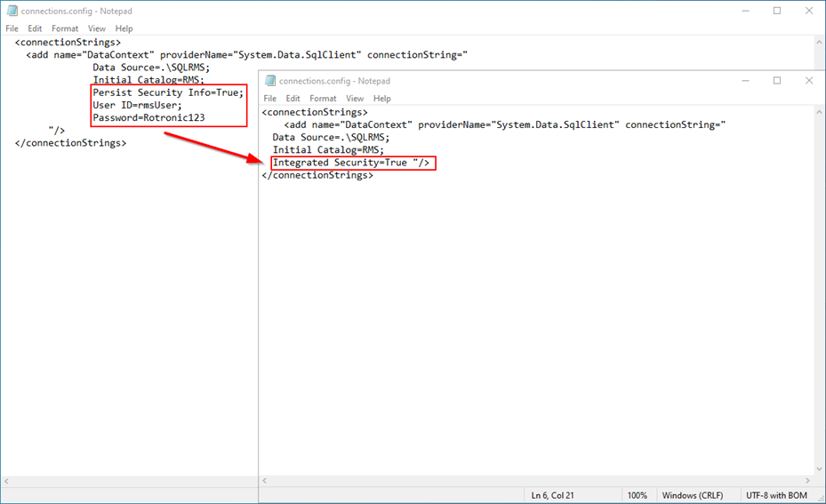Viewport: 826px width, 504px height.
Task: Click 'User ID=rmsUser;' line in back window
Action: click(137, 105)
